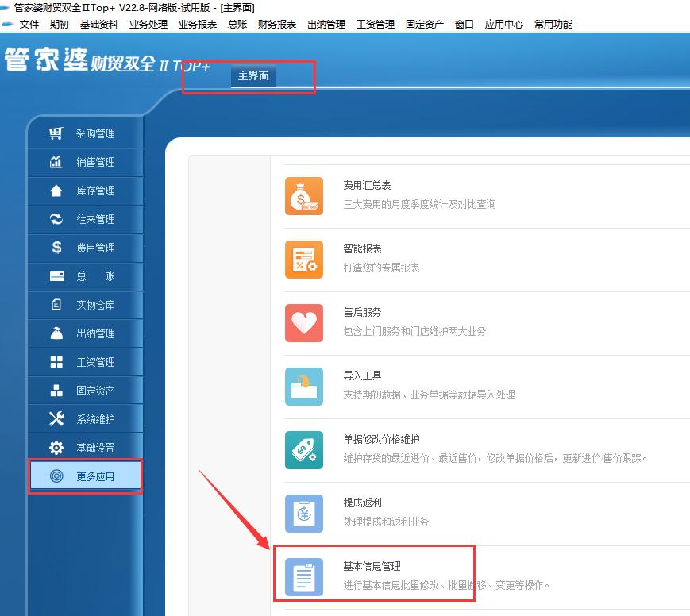This screenshot has width=690, height=616.
Task: Open the 总账 menu in menu bar
Action: (x=237, y=24)
